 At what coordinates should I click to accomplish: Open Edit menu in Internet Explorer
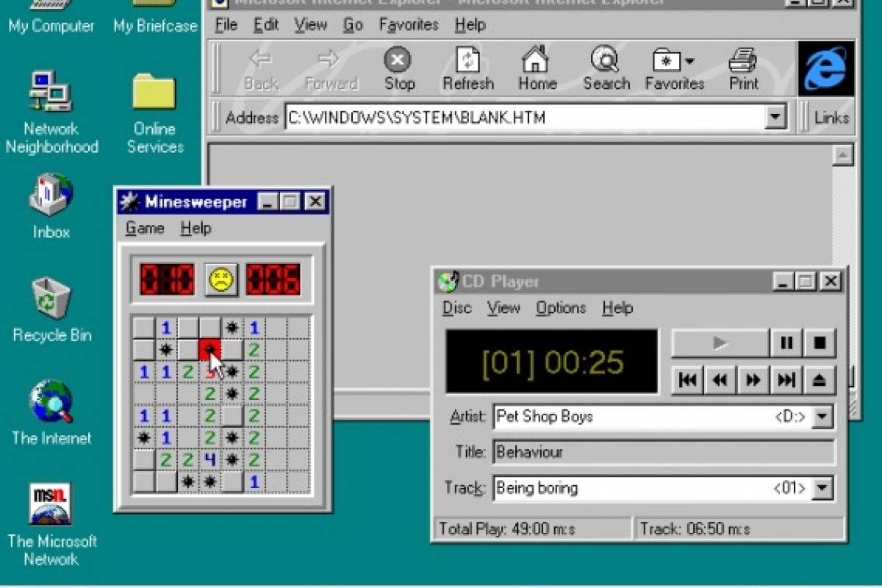[266, 25]
